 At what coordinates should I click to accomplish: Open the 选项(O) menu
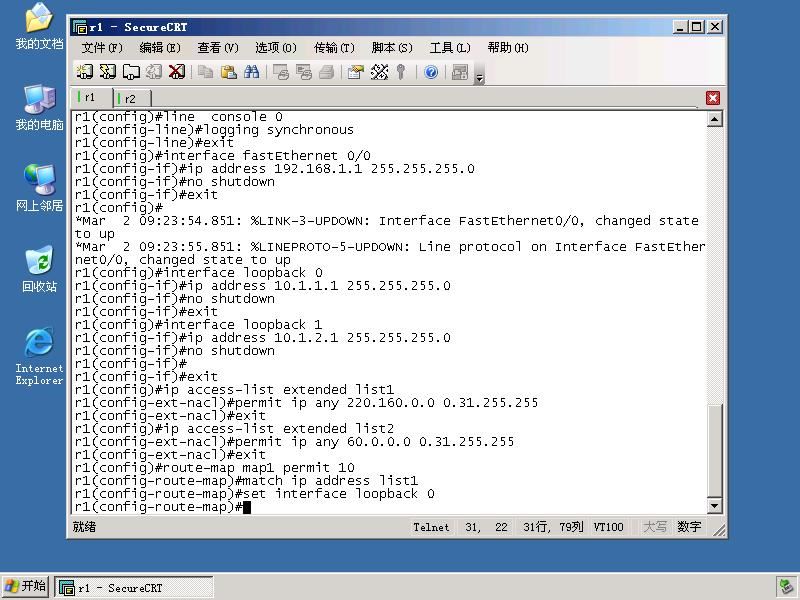click(x=276, y=48)
